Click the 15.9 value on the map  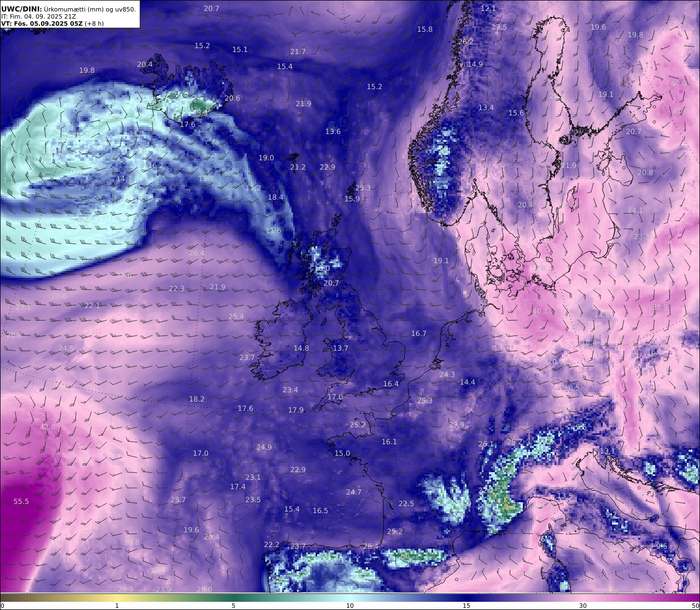(352, 199)
